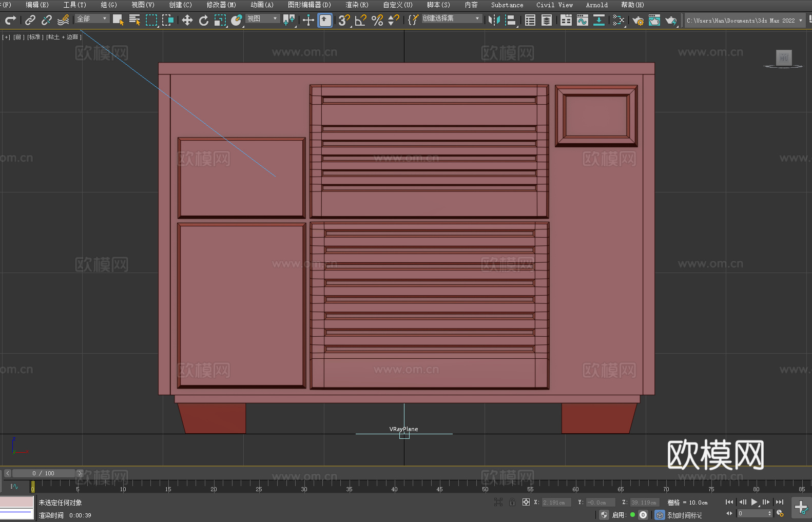Activate the Select and Move tool
The height and width of the screenshot is (522, 812).
187,20
